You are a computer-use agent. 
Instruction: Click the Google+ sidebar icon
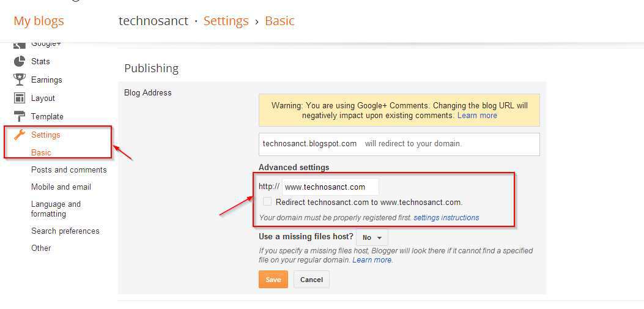pyautogui.click(x=20, y=45)
